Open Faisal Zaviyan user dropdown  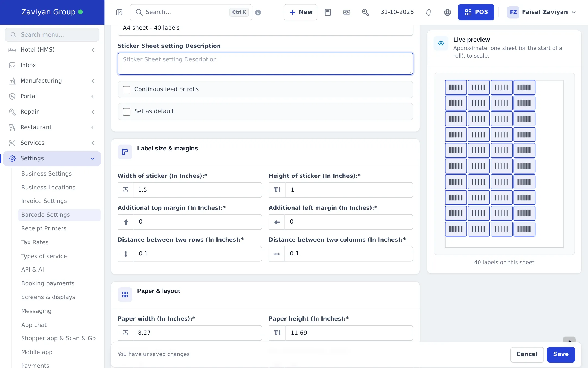pyautogui.click(x=541, y=12)
